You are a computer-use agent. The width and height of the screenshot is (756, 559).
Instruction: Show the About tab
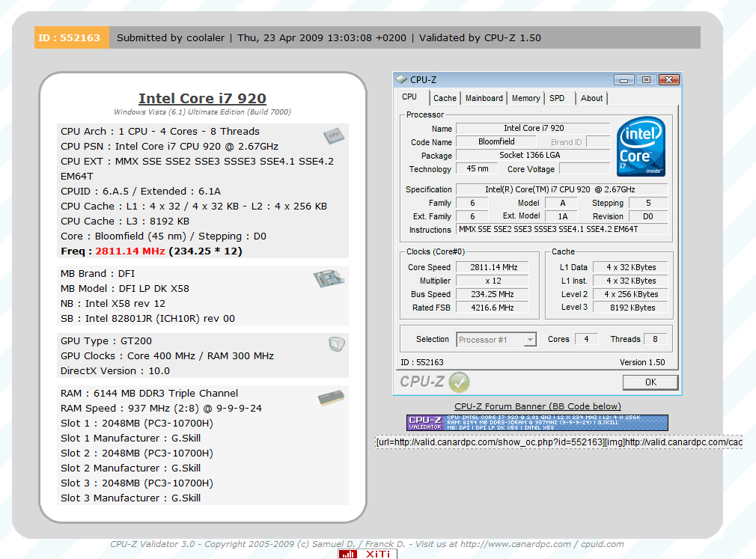point(591,98)
